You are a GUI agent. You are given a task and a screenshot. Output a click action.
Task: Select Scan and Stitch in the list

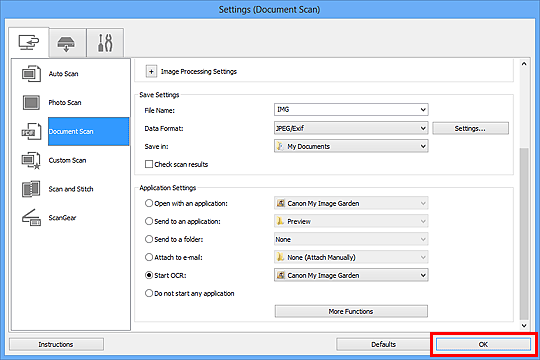click(71, 189)
